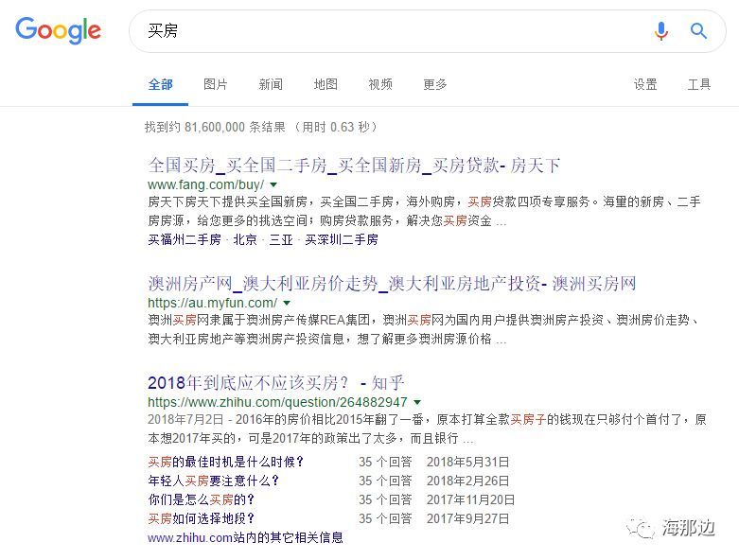This screenshot has width=739, height=560.
Task: Open the 新闻 tab
Action: [271, 84]
